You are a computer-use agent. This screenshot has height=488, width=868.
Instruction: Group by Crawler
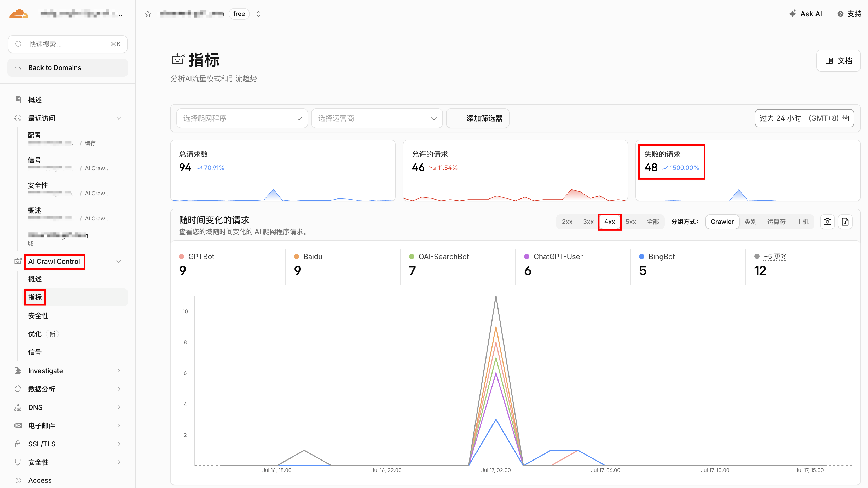point(722,222)
